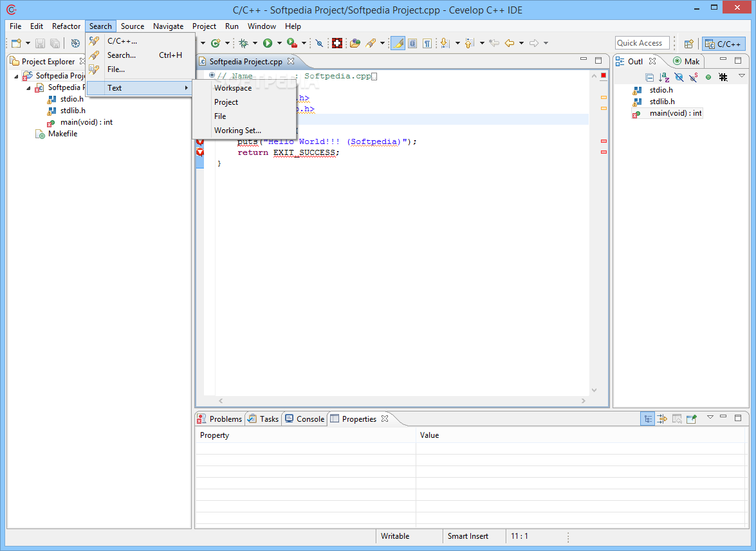
Task: Click the Search flashlight toolbar icon
Action: tap(371, 43)
